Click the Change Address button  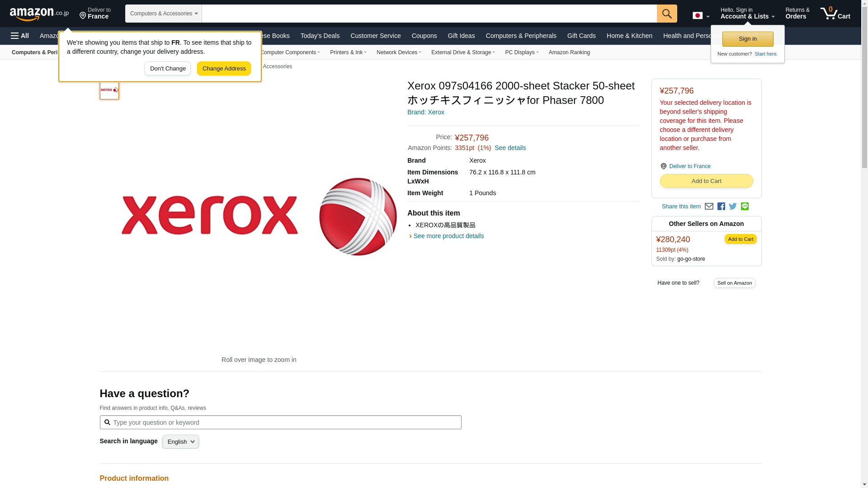tap(224, 69)
